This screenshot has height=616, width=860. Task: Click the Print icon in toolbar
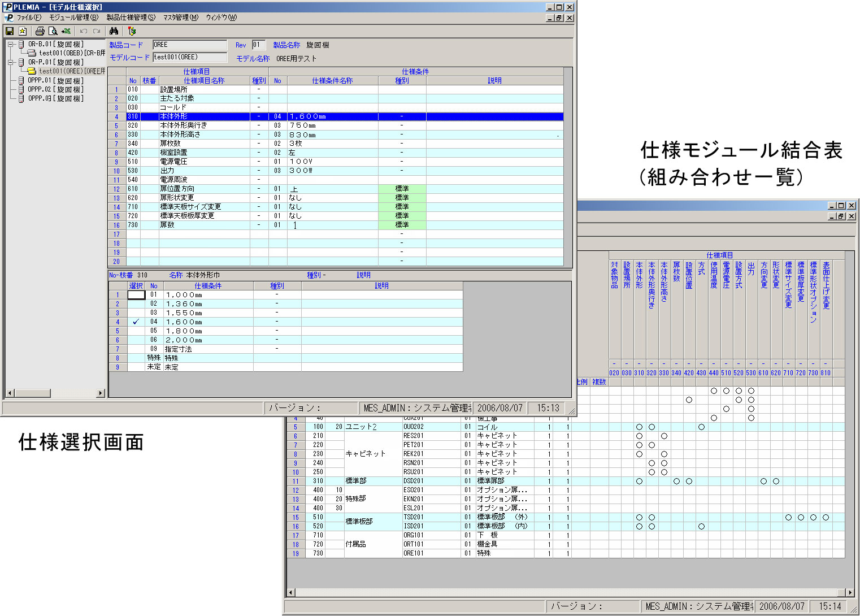(40, 31)
